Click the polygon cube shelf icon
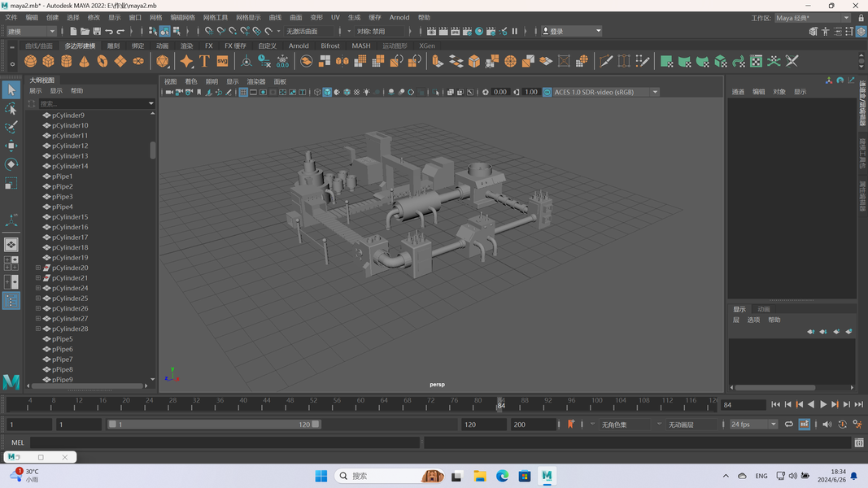The height and width of the screenshot is (488, 868). point(49,62)
